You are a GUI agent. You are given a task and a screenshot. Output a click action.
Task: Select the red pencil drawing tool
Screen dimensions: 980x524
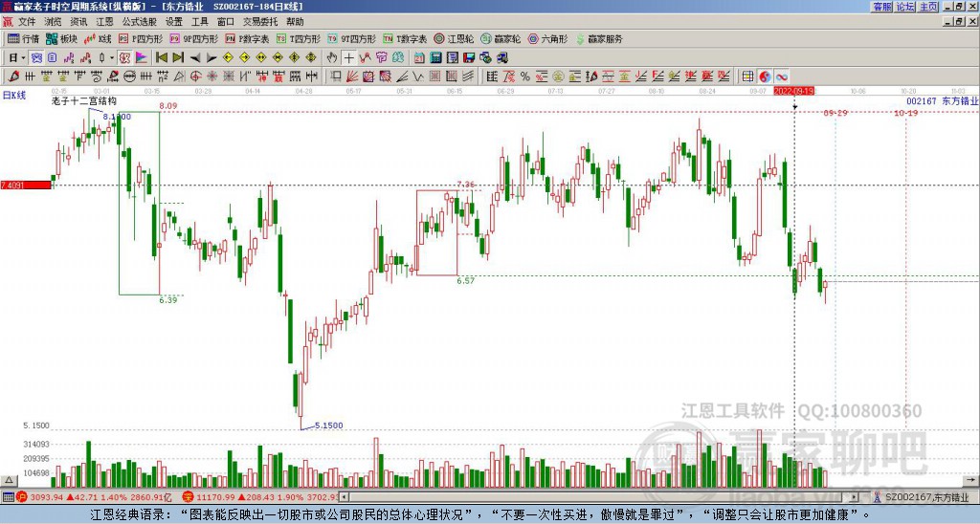(x=13, y=76)
